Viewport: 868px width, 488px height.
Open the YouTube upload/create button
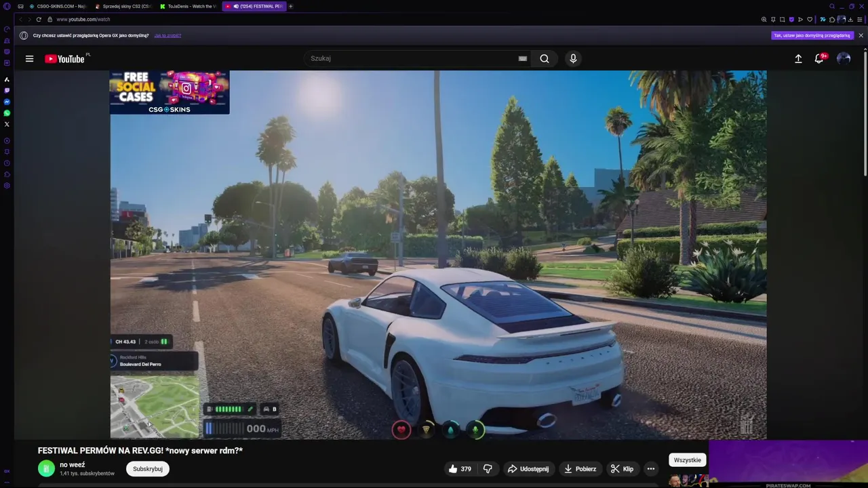(798, 59)
